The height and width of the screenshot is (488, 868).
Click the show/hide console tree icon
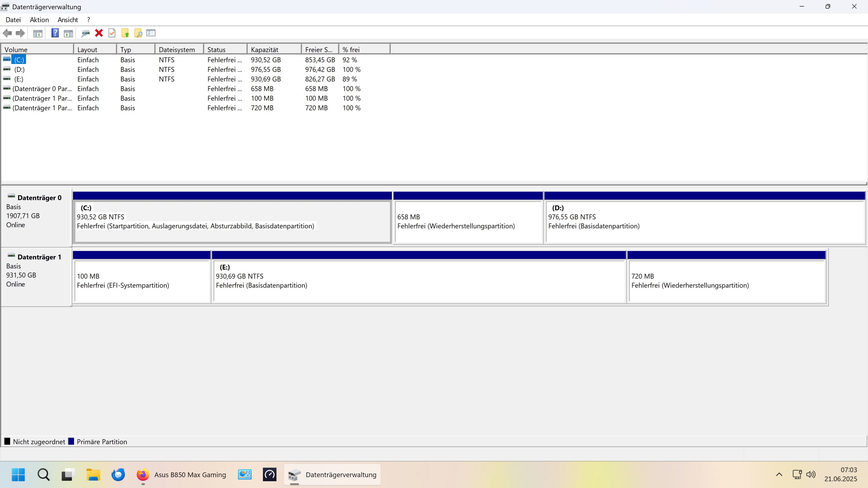(38, 33)
